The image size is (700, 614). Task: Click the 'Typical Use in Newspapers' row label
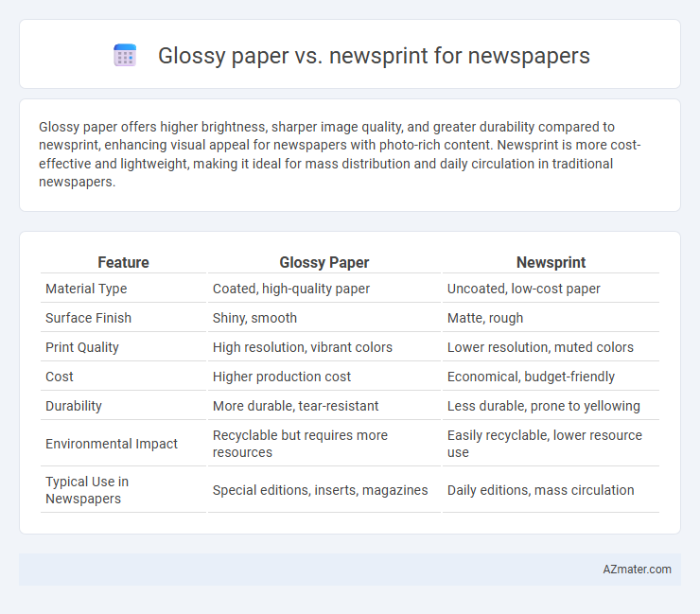point(87,490)
